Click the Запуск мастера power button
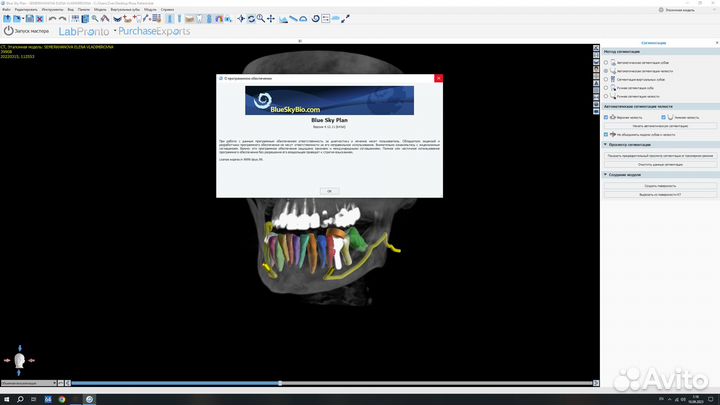This screenshot has width=720, height=405. pyautogui.click(x=26, y=31)
